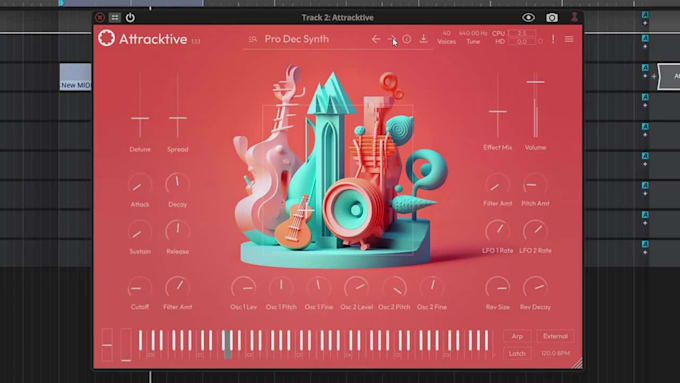Viewport: 680px width, 383px height.
Task: Click the left Filter Amt knob near Cutoff
Action: pos(177,287)
